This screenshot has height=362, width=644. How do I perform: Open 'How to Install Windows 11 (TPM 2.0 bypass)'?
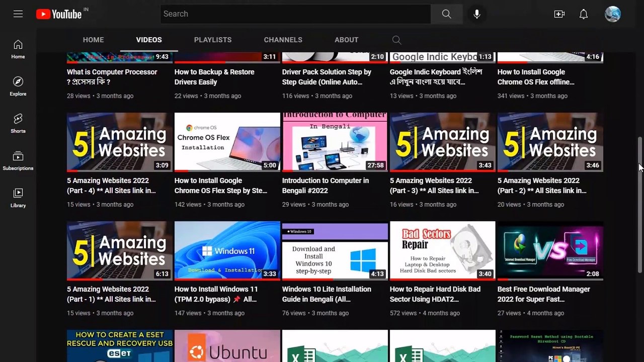point(216,294)
